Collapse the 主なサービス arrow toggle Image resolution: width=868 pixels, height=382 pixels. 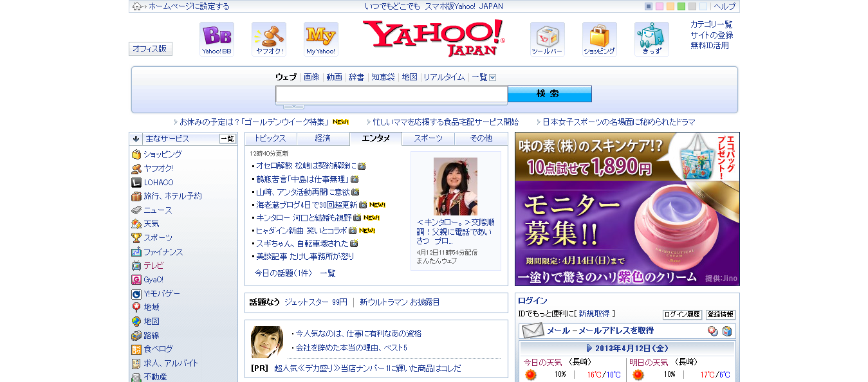click(x=136, y=138)
